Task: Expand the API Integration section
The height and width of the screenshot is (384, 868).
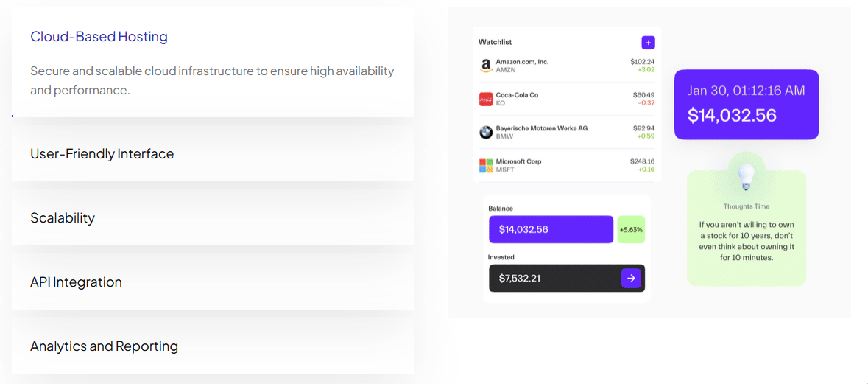Action: pos(213,282)
